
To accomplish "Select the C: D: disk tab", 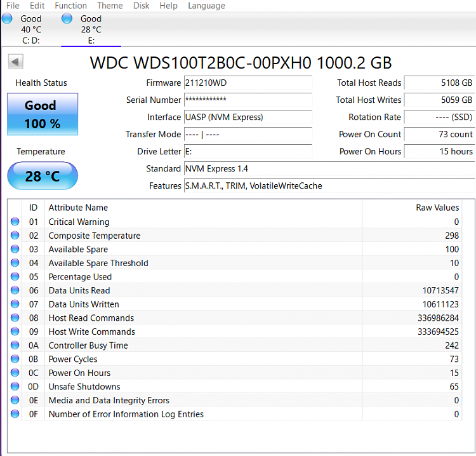I will click(x=31, y=29).
